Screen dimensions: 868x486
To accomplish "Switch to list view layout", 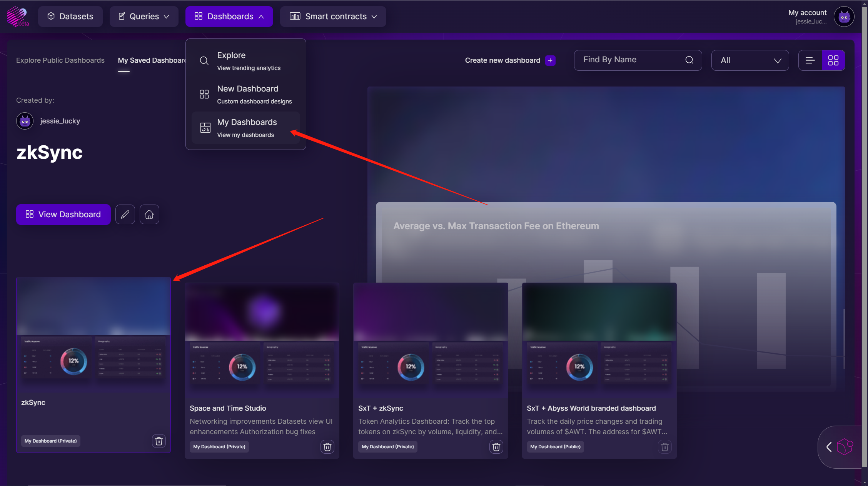I will coord(810,60).
